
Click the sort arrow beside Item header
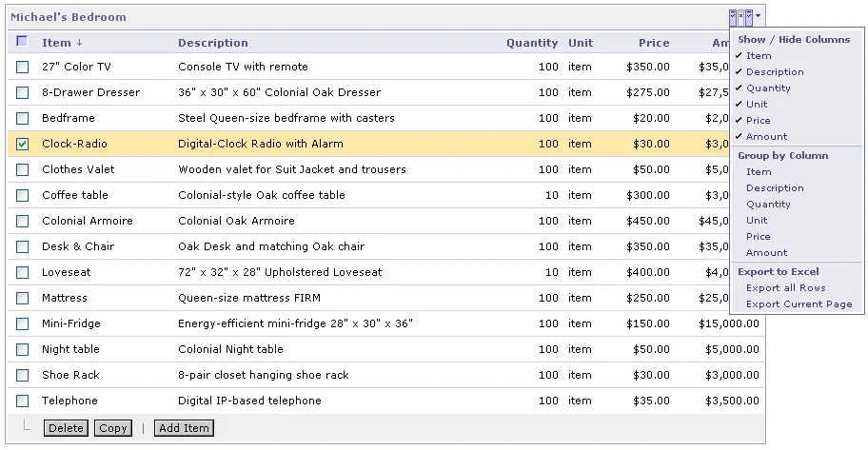pos(80,43)
